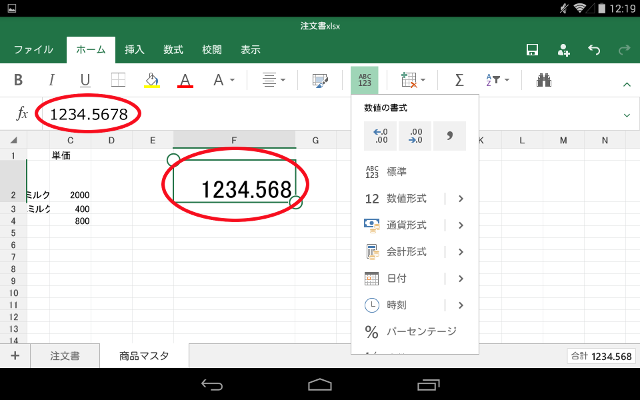Expand 時刻 options arrow
640x400 pixels.
[x=461, y=305]
